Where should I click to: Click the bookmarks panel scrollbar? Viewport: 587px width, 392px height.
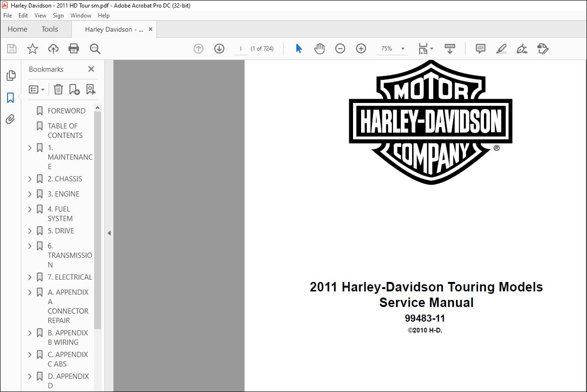pyautogui.click(x=98, y=220)
